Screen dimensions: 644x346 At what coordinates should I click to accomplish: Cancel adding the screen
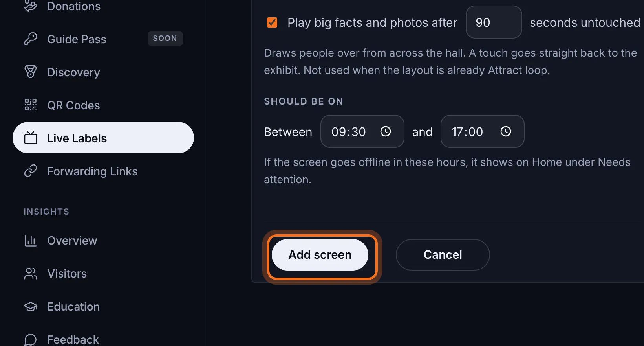[443, 255]
